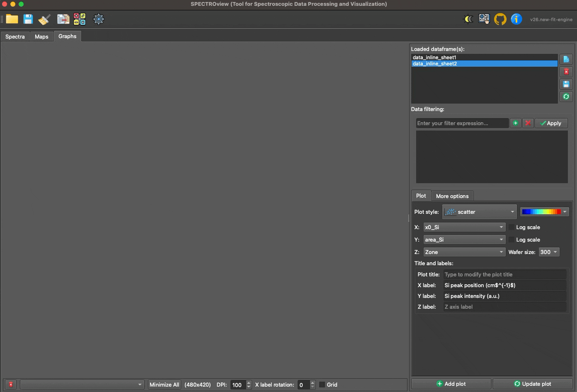Open the file convert tool icon
577x392 pixels.
click(x=63, y=19)
